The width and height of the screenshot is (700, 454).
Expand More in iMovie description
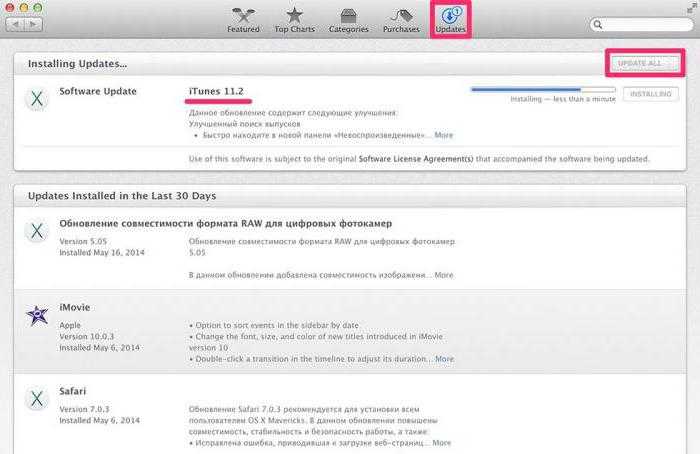tap(444, 358)
